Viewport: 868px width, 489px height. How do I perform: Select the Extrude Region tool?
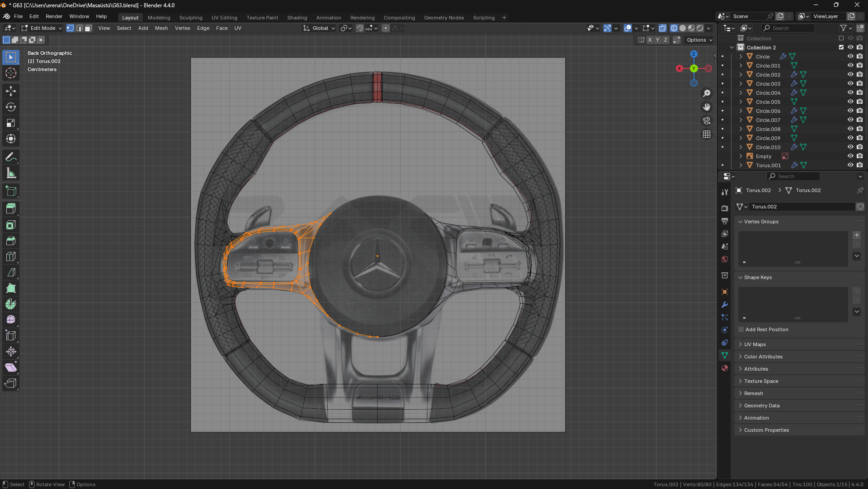pos(11,208)
